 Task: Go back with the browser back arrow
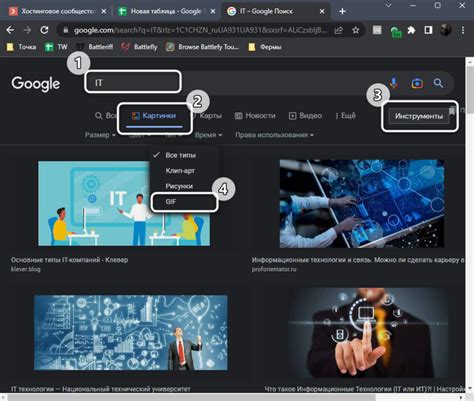(10, 30)
